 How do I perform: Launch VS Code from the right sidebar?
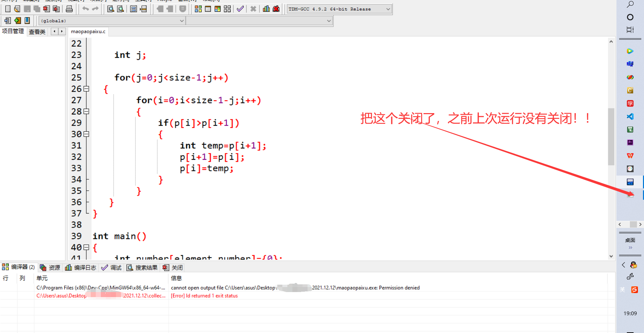coord(630,116)
